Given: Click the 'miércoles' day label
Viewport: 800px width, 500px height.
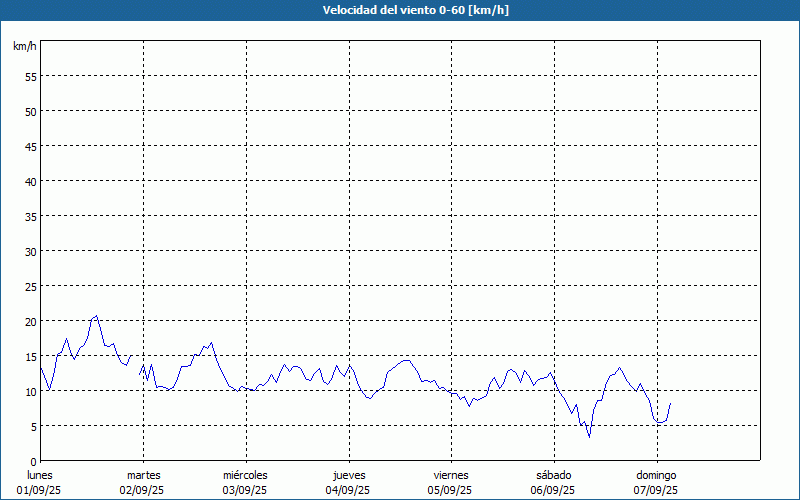Looking at the screenshot, I should [x=245, y=475].
